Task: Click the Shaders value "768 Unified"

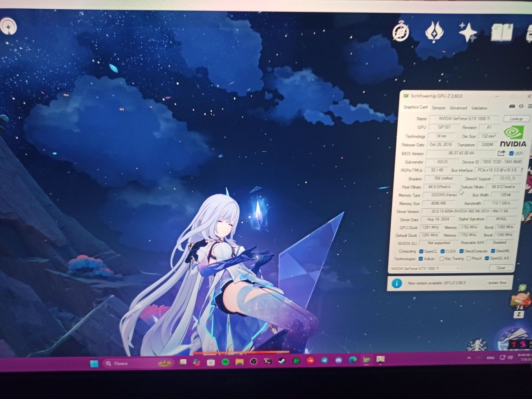Action: (443, 178)
